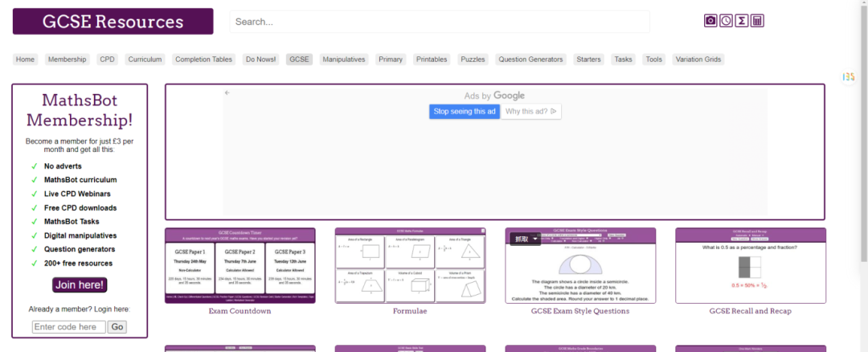Click the MathsBot Tasks list item
This screenshot has height=352, width=868.
72,221
